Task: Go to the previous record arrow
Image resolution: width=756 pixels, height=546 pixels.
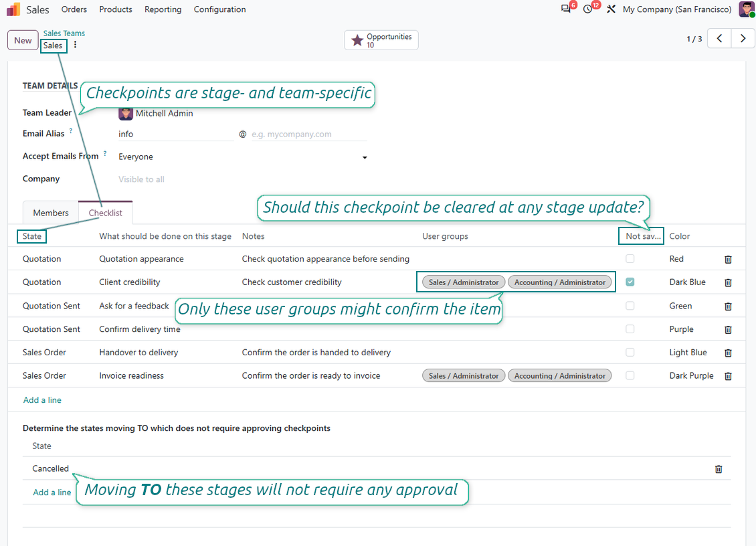Action: pos(719,39)
